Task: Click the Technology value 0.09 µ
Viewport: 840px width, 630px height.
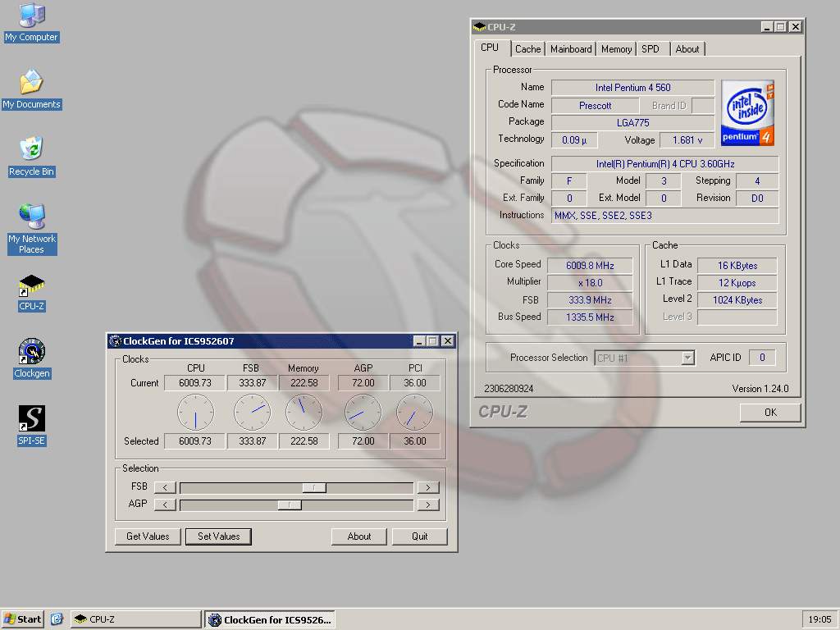Action: pos(574,139)
